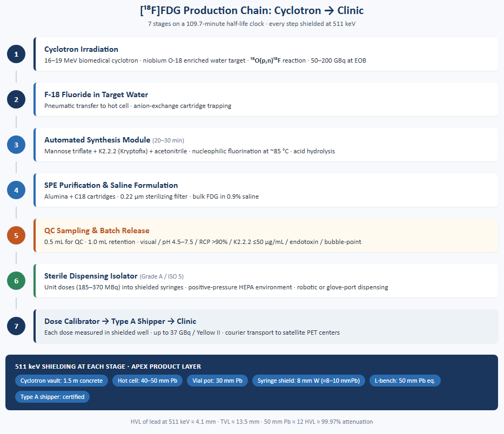
Task: Select the step 2 number badge
Action: click(x=16, y=99)
